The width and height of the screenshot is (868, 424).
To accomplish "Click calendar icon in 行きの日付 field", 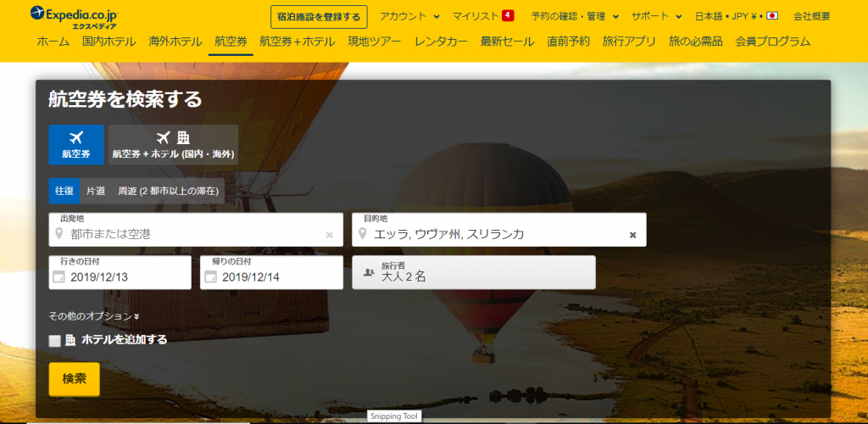I will 58,276.
